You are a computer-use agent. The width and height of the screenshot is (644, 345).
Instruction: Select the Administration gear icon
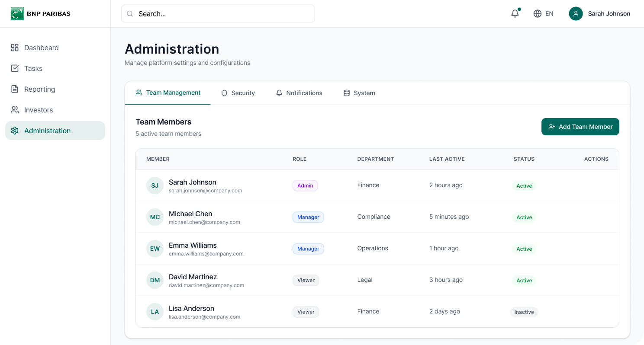pos(15,131)
